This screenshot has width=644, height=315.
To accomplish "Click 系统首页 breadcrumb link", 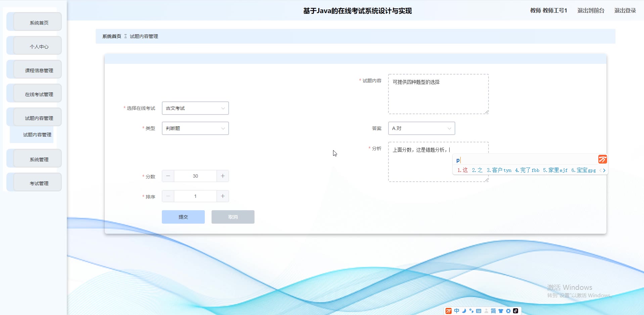I will click(111, 36).
